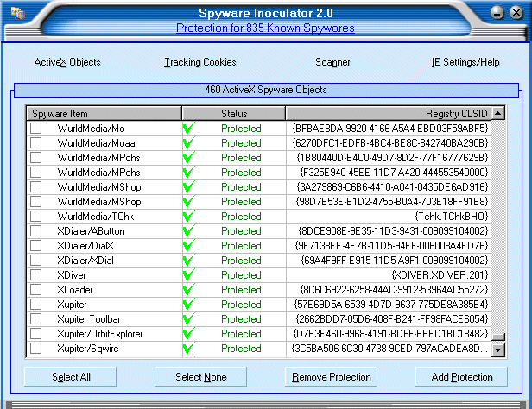Click the list scrollbar up arrow

coord(498,113)
